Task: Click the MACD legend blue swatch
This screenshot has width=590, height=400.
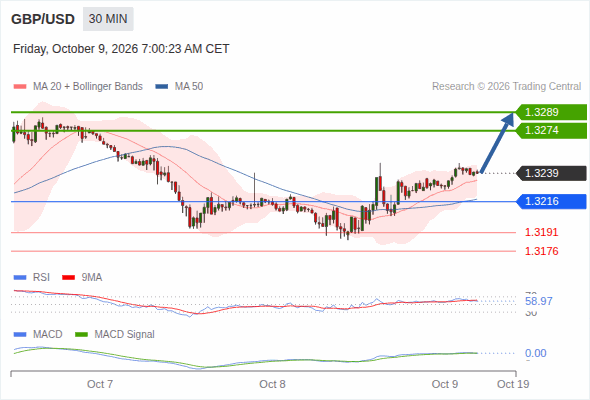Action: tap(20, 335)
